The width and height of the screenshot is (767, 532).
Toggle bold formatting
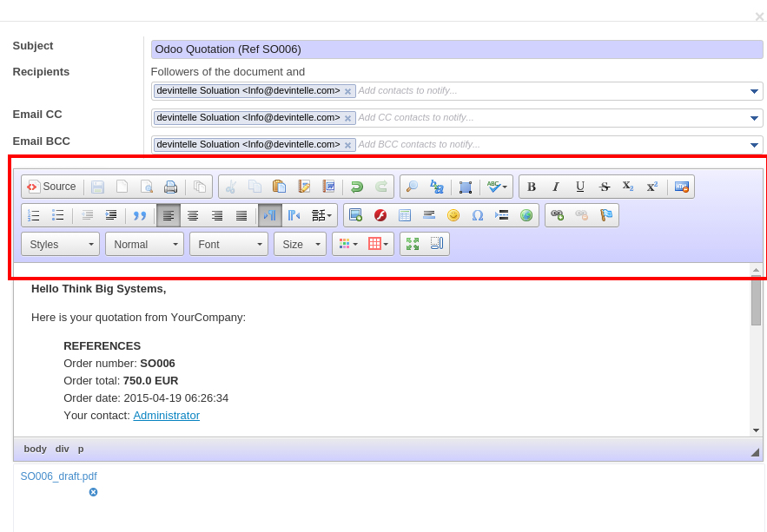531,186
